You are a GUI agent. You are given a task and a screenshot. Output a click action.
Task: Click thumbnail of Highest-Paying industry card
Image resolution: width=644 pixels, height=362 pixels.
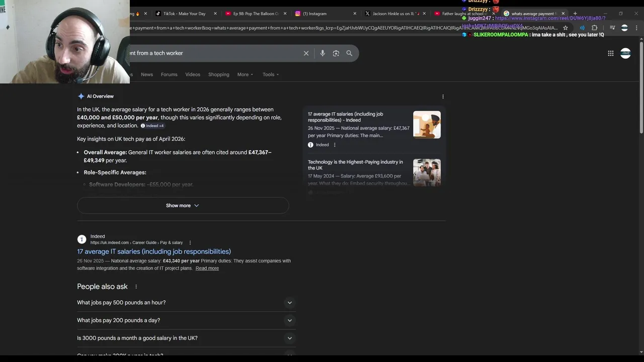(427, 172)
